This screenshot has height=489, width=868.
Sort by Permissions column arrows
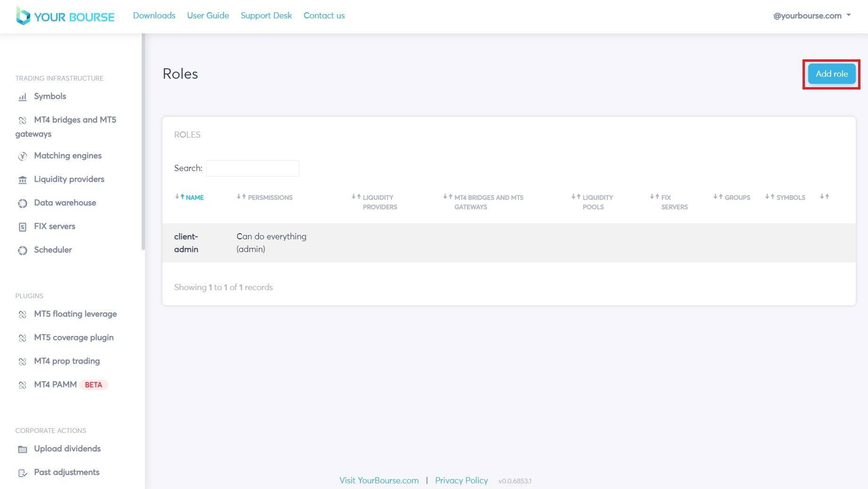(241, 197)
